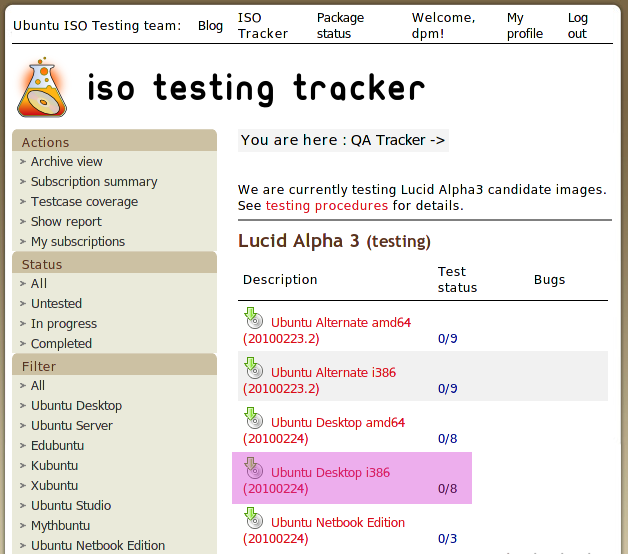Image resolution: width=628 pixels, height=554 pixels.
Task: Filter by Ubuntu Desktop
Action: tap(76, 406)
